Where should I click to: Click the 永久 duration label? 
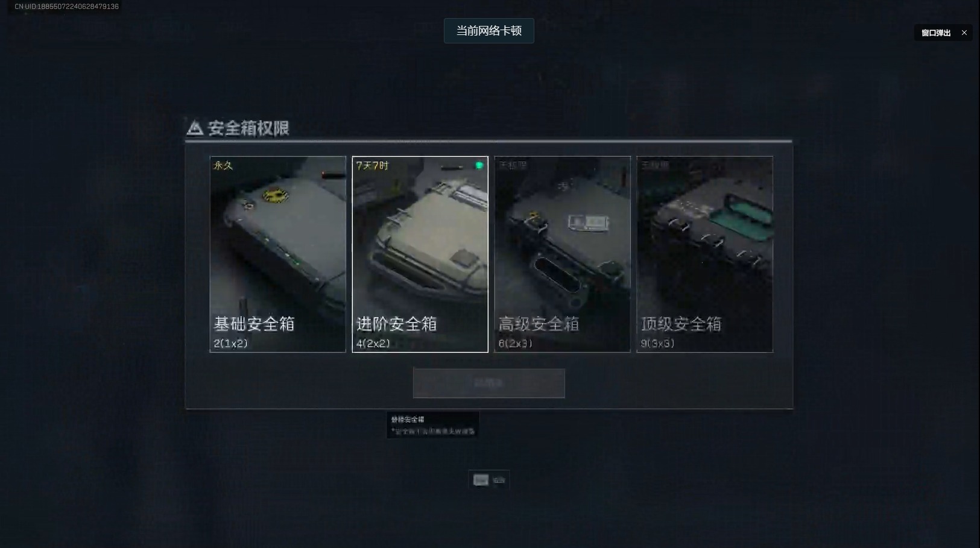pyautogui.click(x=223, y=165)
